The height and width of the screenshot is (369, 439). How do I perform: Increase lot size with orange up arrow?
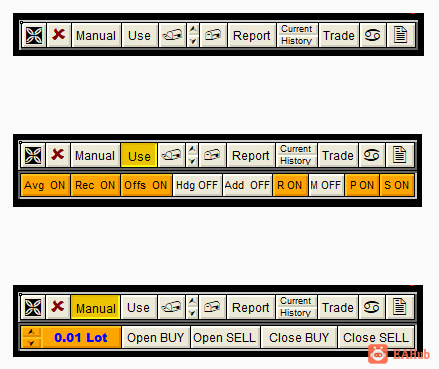click(31, 332)
